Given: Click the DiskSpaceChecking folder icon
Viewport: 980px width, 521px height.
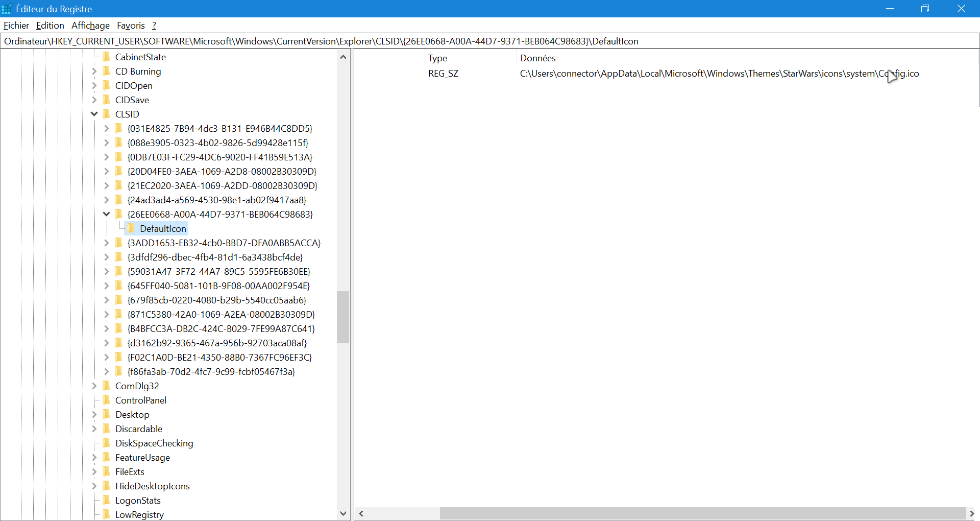Looking at the screenshot, I should coord(106,443).
